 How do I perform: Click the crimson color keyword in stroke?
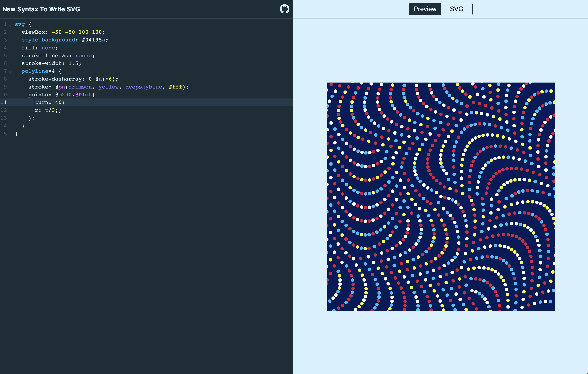tap(80, 87)
